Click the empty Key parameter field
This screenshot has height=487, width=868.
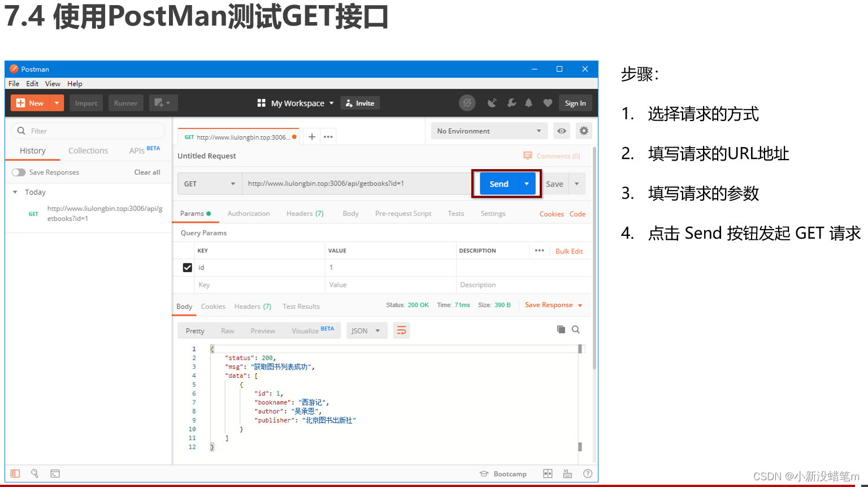point(260,285)
